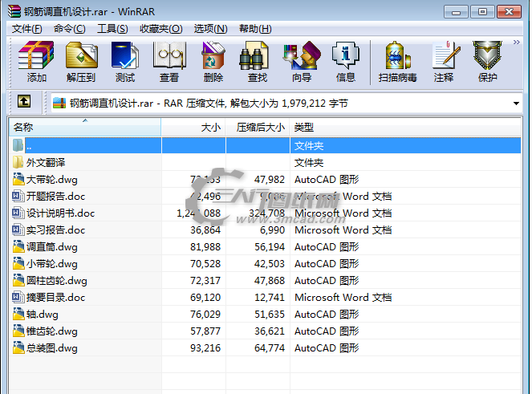
Task: Click the Word icon beside 摘要目录.doc
Action: 18,297
